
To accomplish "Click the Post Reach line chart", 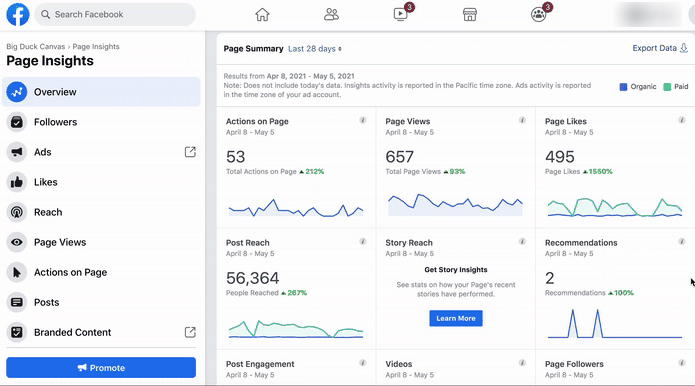I will (x=296, y=329).
